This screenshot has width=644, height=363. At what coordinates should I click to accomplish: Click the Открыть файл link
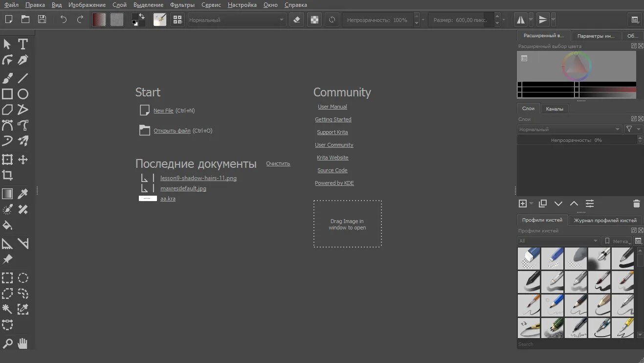coord(172,131)
